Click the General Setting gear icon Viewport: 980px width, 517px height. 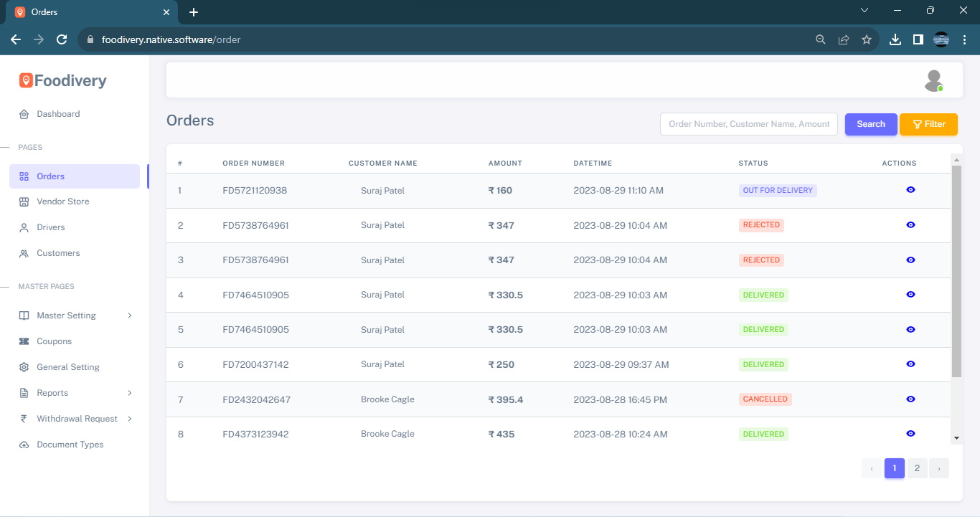click(x=24, y=367)
